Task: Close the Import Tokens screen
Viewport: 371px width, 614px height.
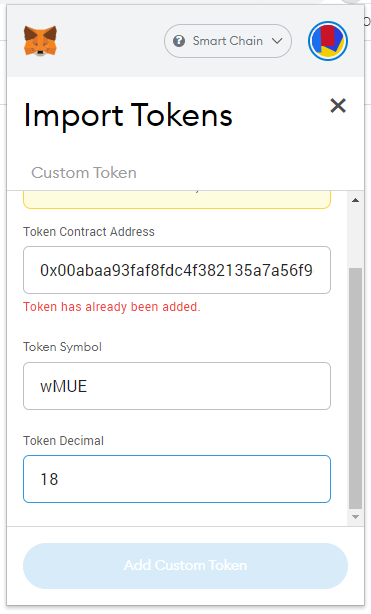Action: tap(338, 106)
